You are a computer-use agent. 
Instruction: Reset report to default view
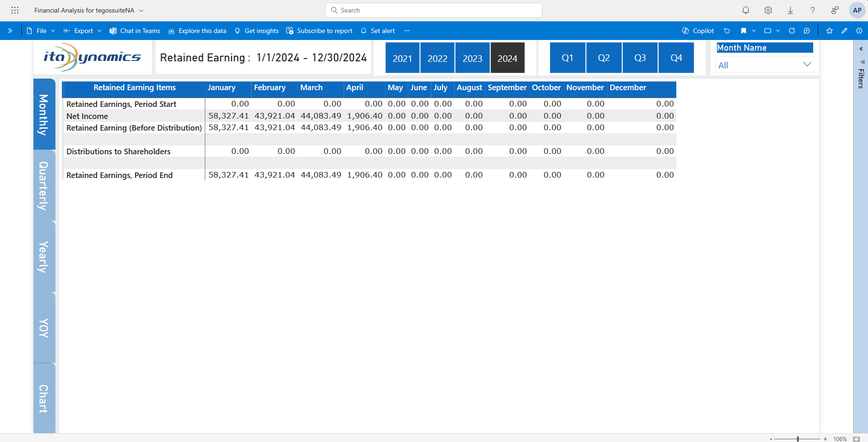coord(727,31)
